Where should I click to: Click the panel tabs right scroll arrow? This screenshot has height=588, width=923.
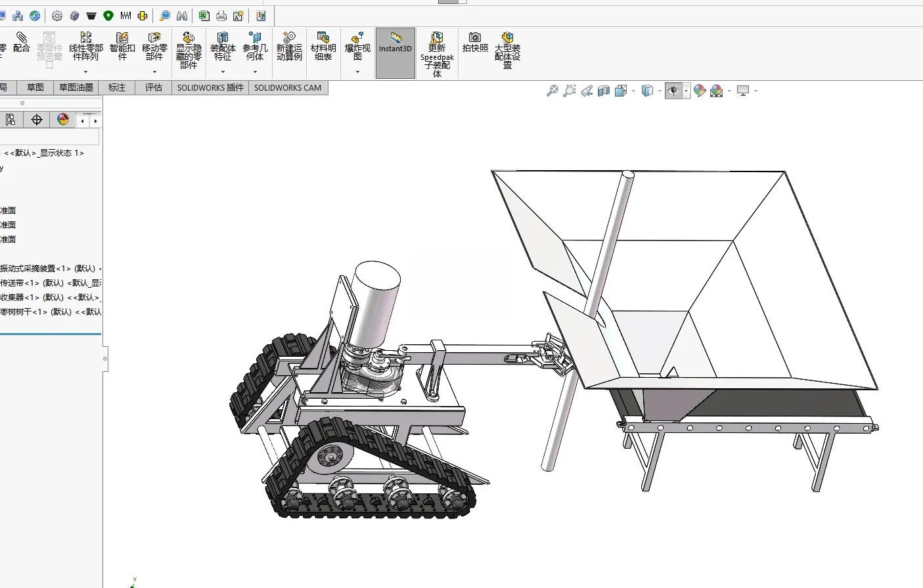pyautogui.click(x=95, y=121)
